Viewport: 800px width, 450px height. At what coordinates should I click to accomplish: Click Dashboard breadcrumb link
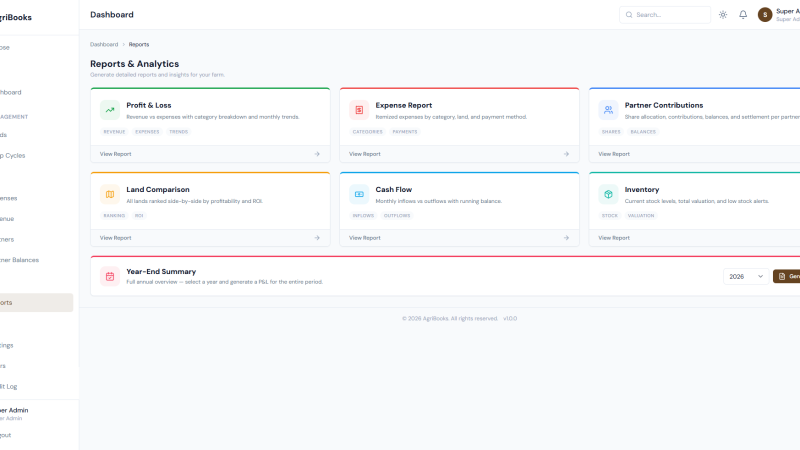click(x=104, y=44)
